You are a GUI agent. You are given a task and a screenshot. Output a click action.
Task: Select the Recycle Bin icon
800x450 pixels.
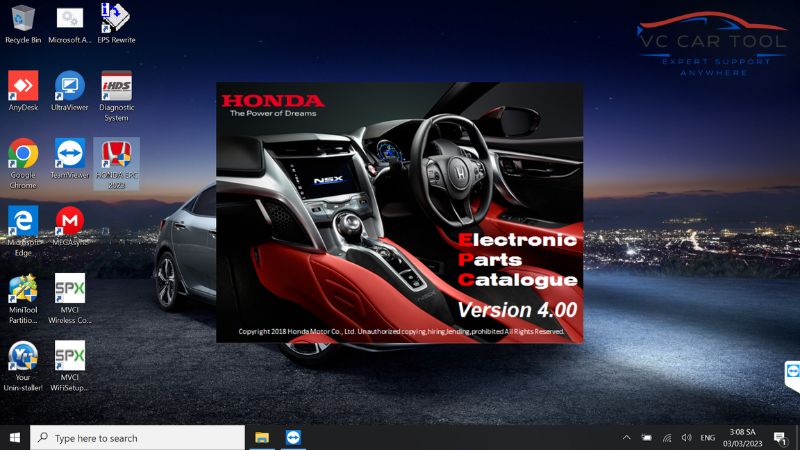coord(23,20)
